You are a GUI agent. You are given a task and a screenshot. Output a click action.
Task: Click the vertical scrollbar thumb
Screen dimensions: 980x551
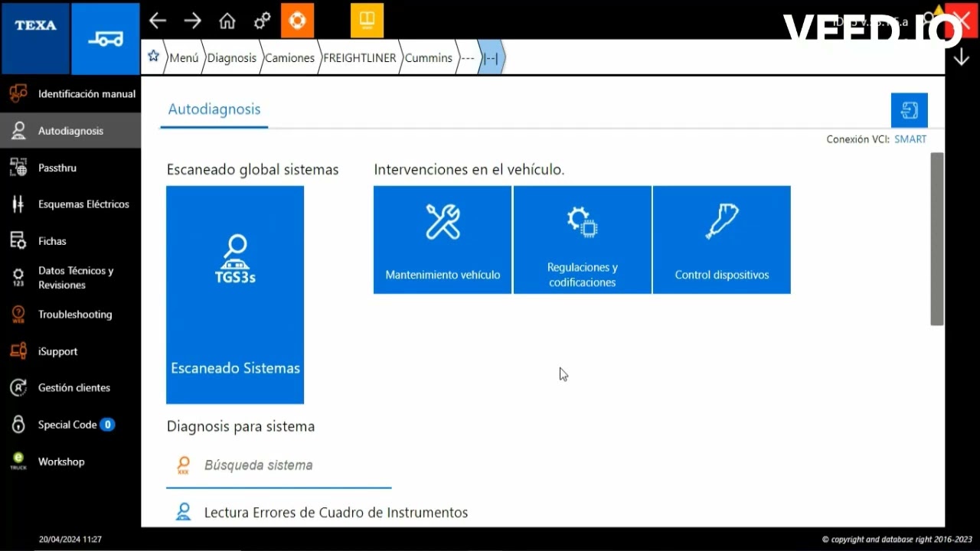click(x=936, y=239)
